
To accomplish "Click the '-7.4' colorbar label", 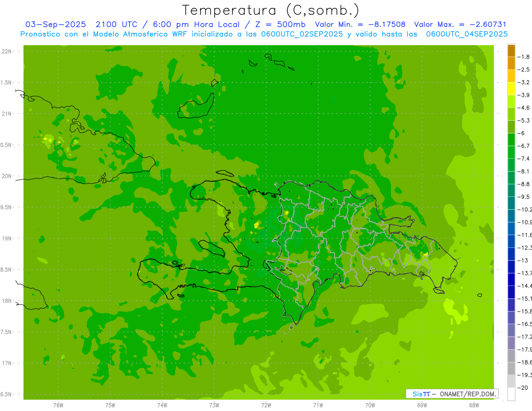I will (x=524, y=159).
